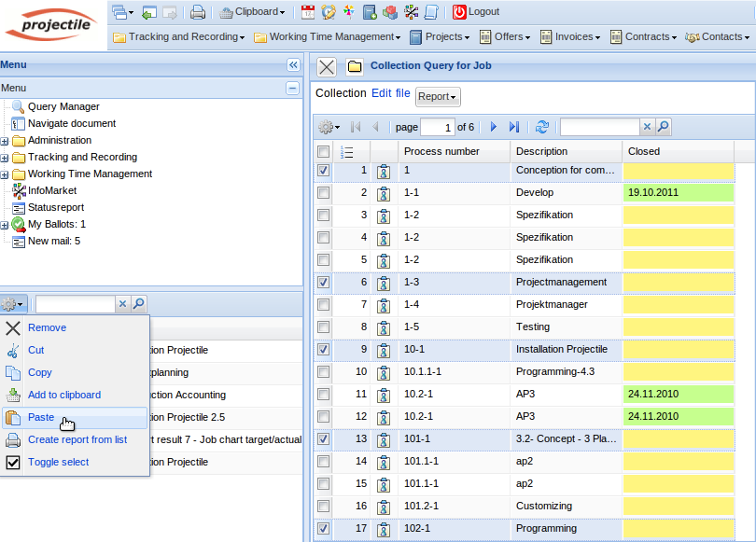The height and width of the screenshot is (542, 756).
Task: Select Paste from the context menu
Action: 41,418
